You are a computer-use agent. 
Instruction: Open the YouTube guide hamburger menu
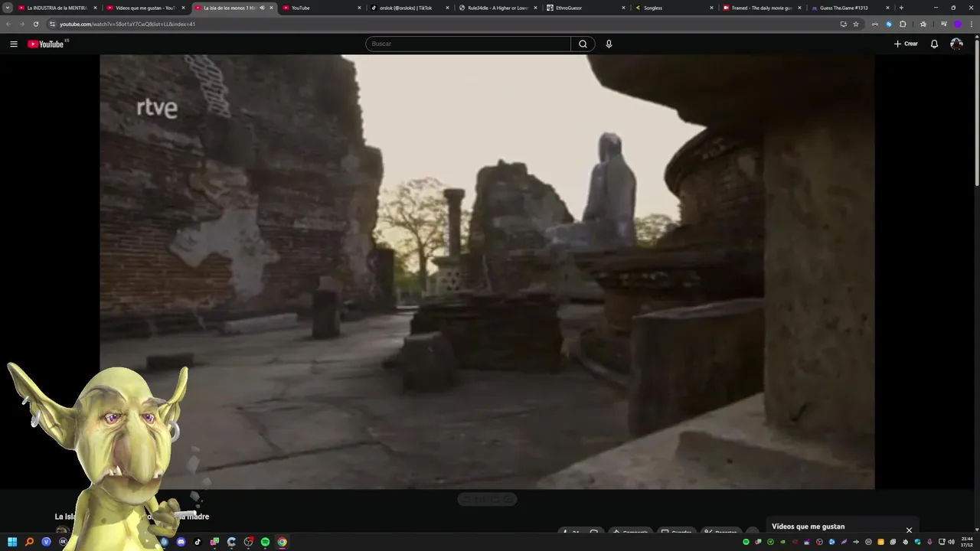tap(13, 44)
